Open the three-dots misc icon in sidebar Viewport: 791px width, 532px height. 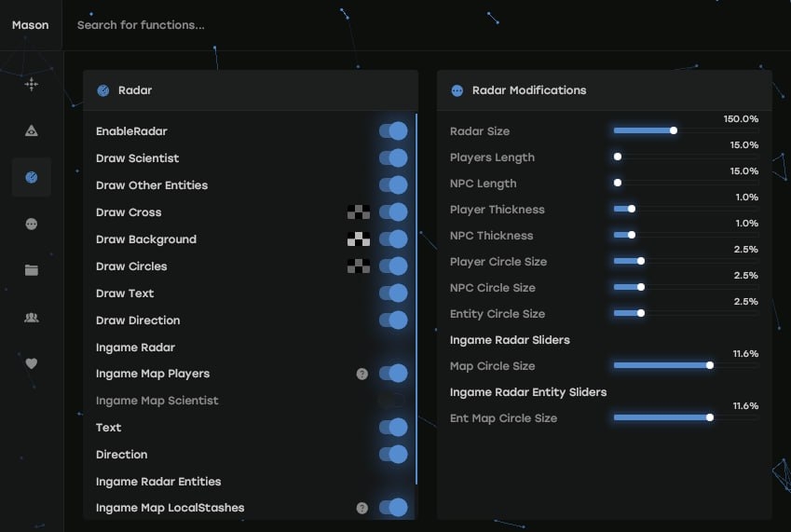click(x=31, y=224)
